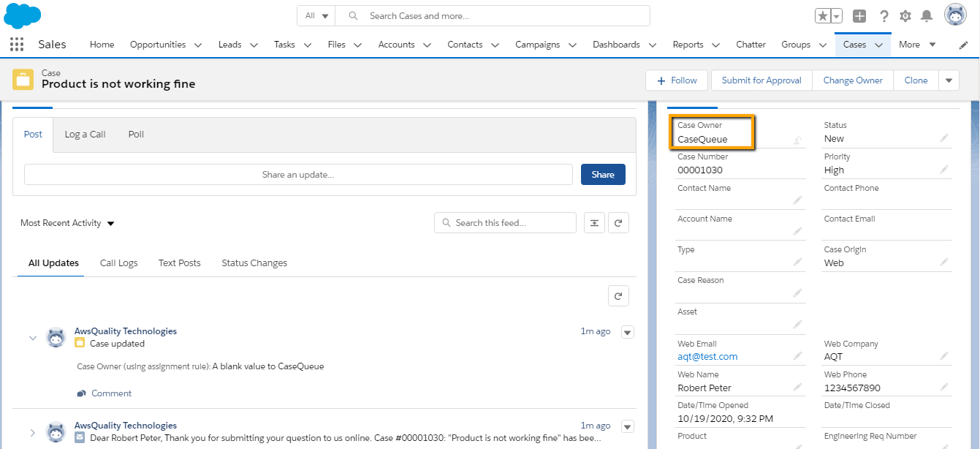
Task: Click the Follow button
Action: click(x=677, y=80)
